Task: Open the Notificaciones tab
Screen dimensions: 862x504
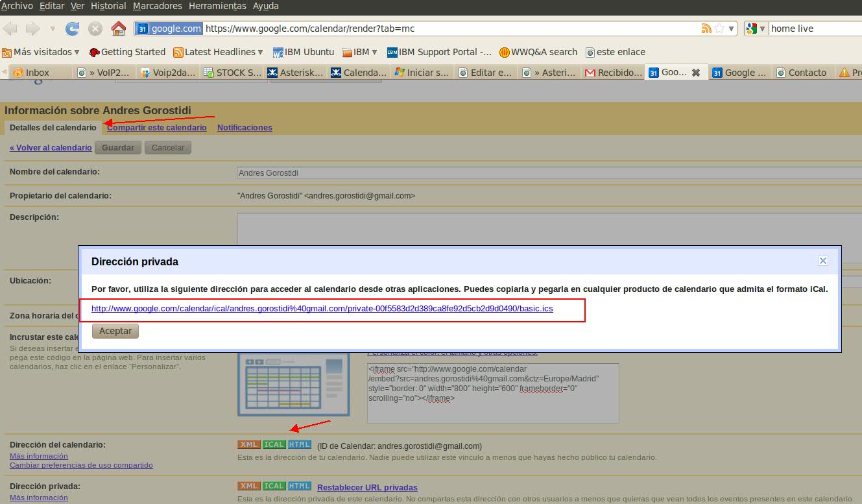Action: point(245,128)
